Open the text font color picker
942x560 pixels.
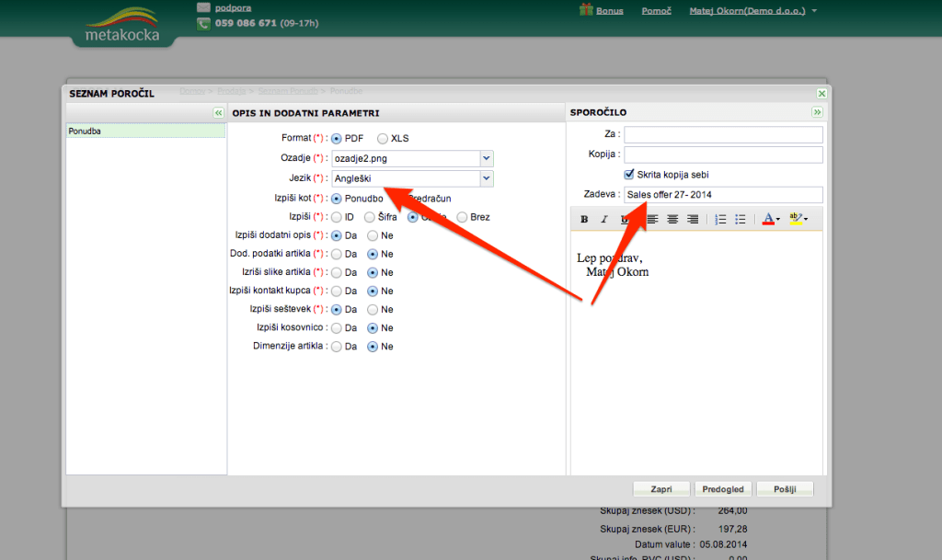771,220
